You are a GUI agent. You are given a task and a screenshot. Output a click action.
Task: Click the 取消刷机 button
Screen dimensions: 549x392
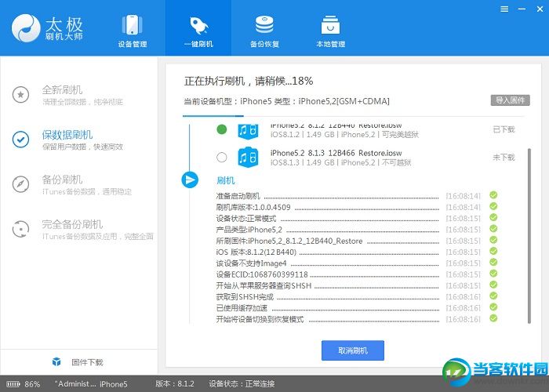pyautogui.click(x=353, y=350)
